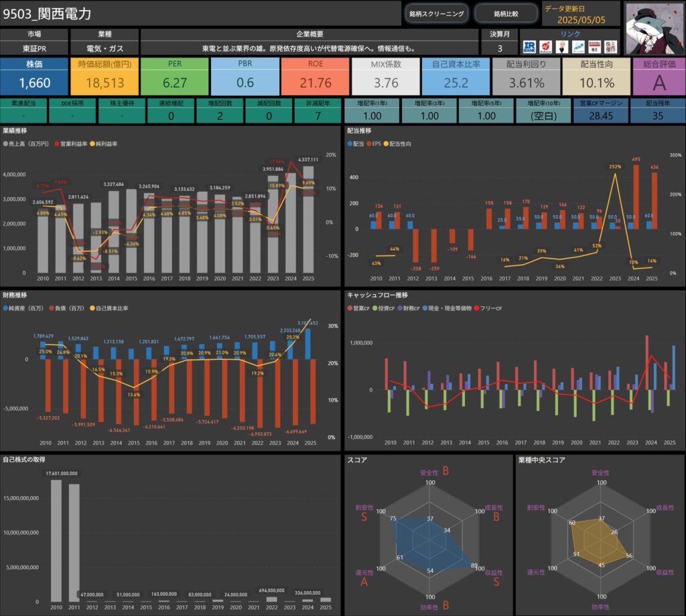Click the キャッシュフロー推移 chart title

pyautogui.click(x=377, y=295)
